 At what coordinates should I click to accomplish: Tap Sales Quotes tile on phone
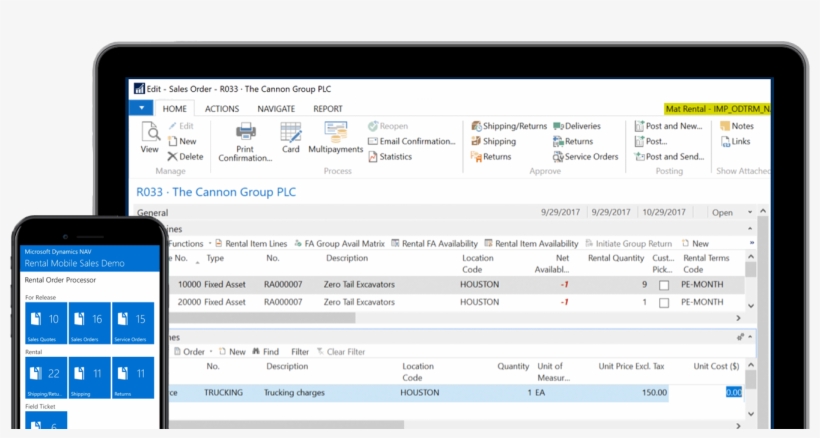click(x=45, y=323)
